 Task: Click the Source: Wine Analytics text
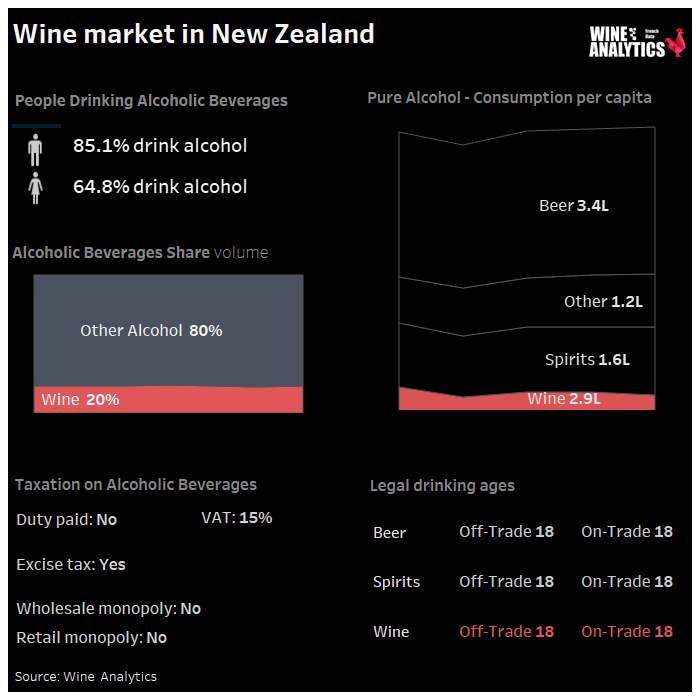86,676
